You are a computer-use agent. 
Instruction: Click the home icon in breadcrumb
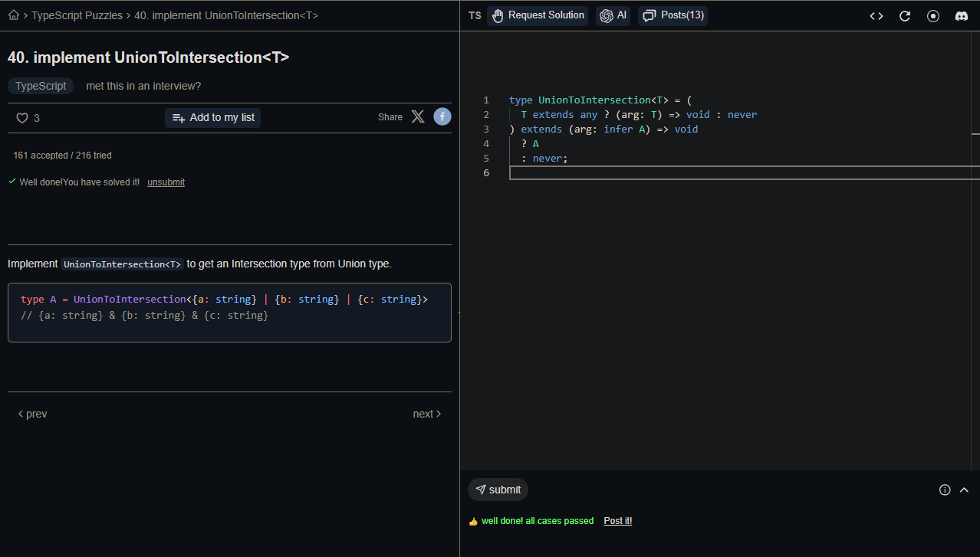[14, 15]
